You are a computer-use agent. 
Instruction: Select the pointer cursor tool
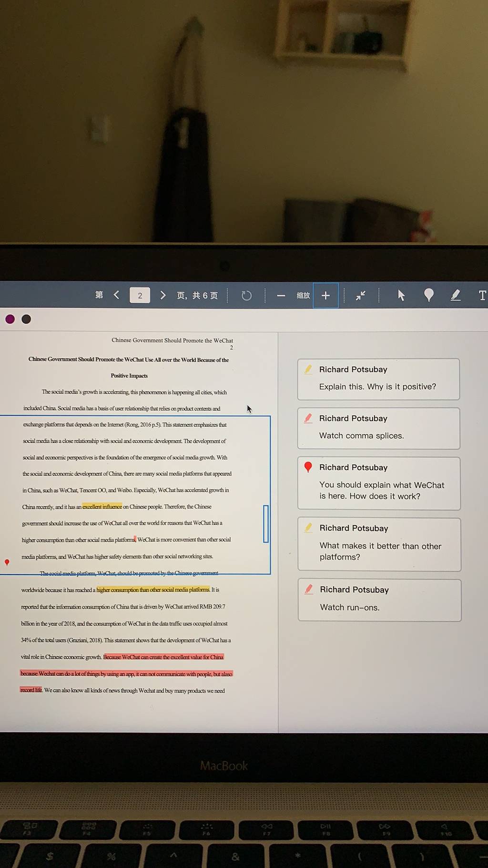pos(401,296)
